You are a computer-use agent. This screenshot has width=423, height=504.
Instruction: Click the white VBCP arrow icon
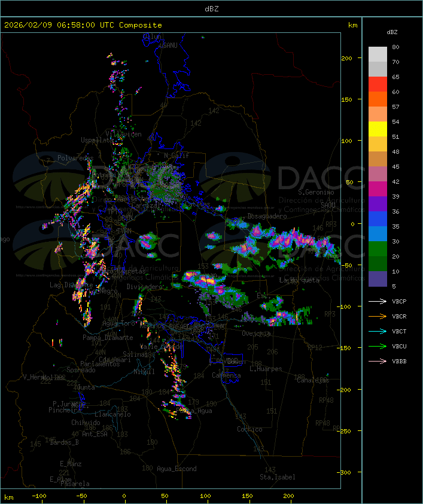[378, 302]
